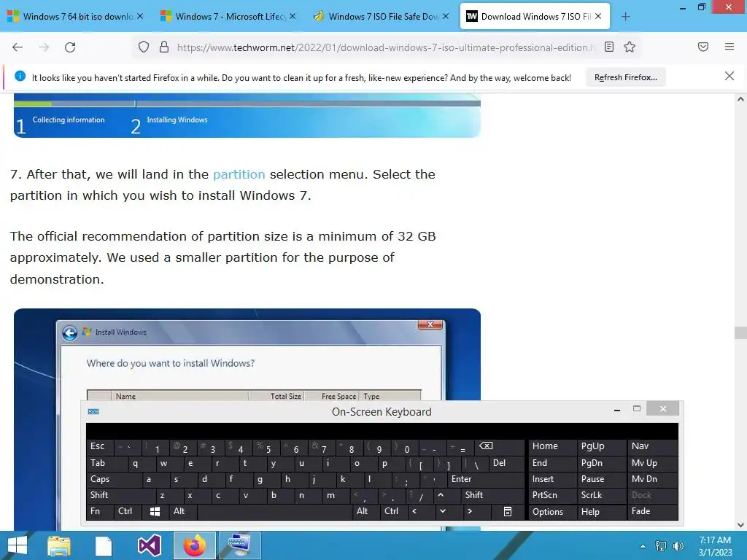The height and width of the screenshot is (560, 747).
Task: Click the Home key on On-Screen Keyboard
Action: point(553,447)
